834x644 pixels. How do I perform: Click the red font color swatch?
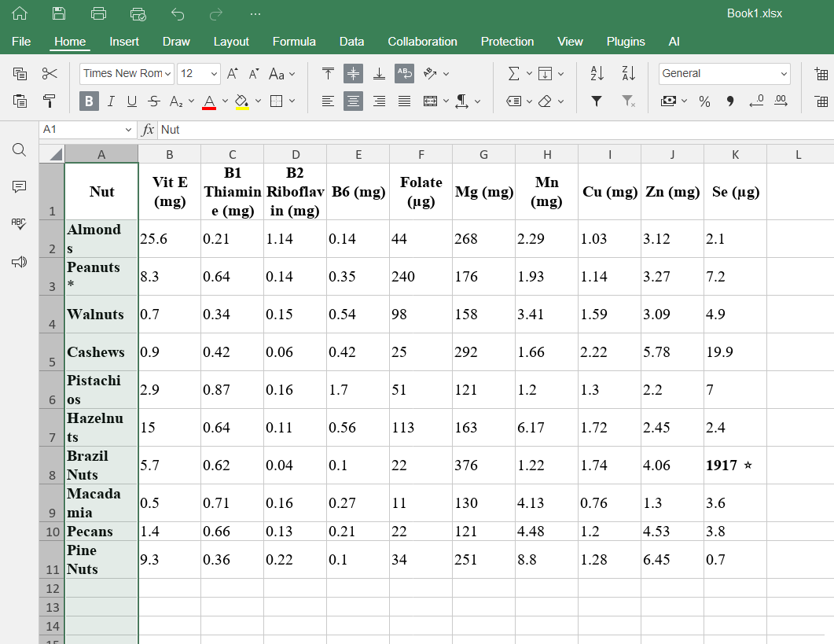tap(209, 101)
